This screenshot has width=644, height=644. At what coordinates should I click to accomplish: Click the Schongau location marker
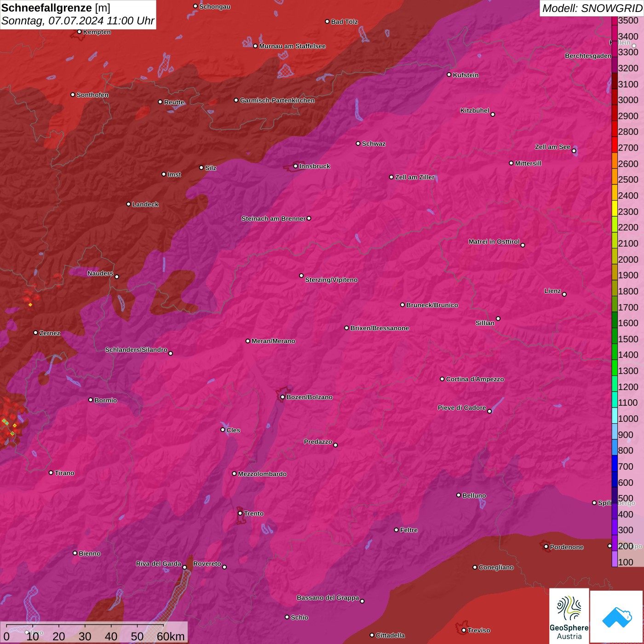click(195, 6)
